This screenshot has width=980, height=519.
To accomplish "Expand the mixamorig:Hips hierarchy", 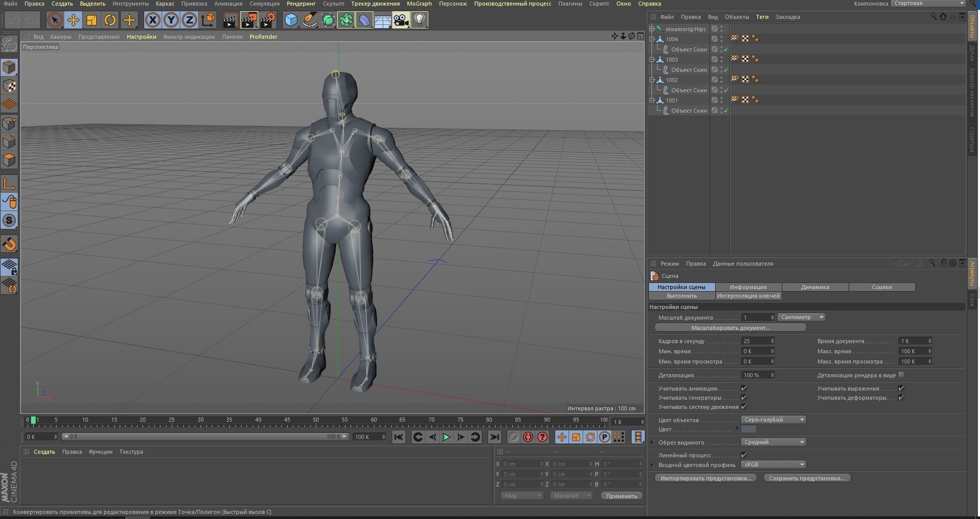I will coord(652,29).
